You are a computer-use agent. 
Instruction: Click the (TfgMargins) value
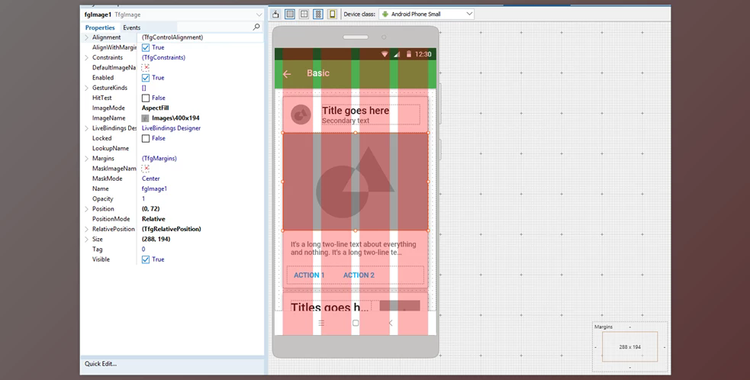[x=159, y=158]
